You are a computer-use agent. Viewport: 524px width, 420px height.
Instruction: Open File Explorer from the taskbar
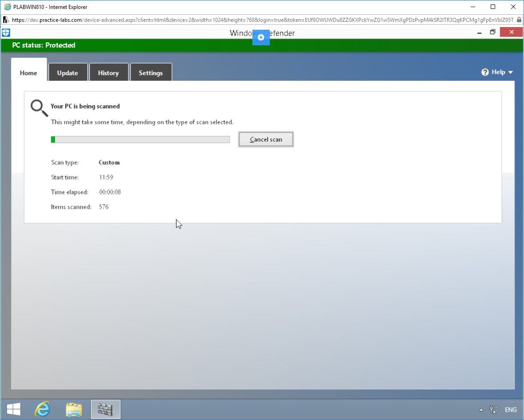pos(74,409)
